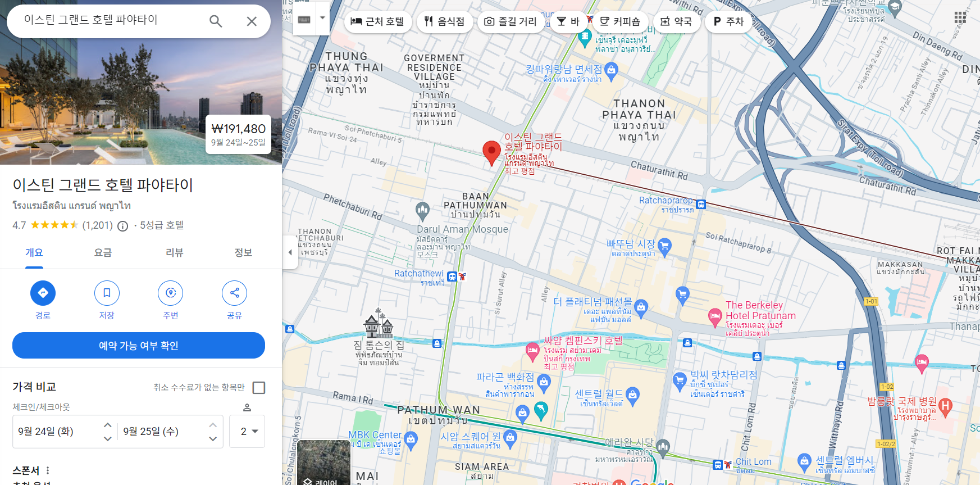
Task: Click the 시암 스퀘어 원 shopping marker
Action: pyautogui.click(x=510, y=439)
